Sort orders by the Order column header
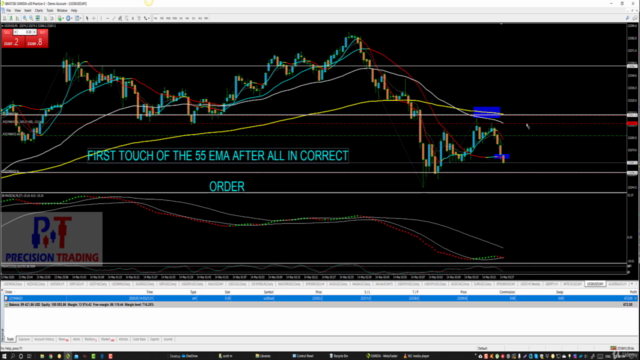Image resolution: width=640 pixels, height=360 pixels. tap(9, 292)
